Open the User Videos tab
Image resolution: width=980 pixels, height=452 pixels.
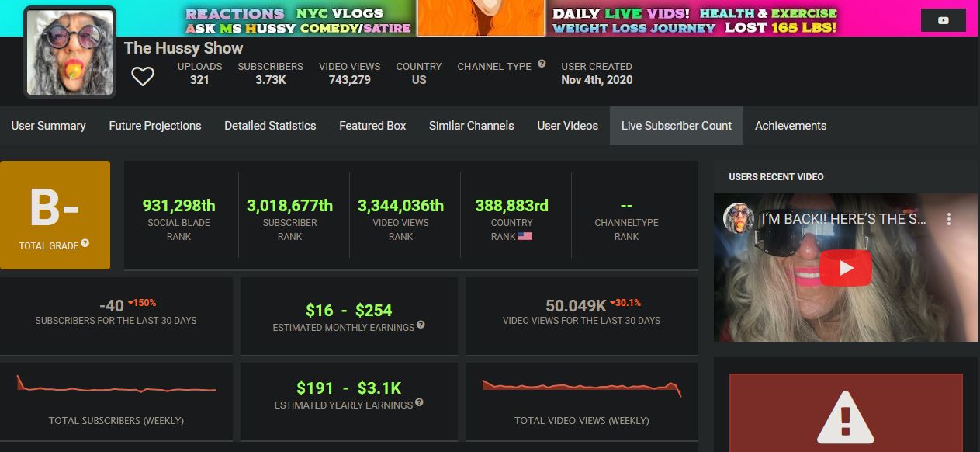click(568, 126)
